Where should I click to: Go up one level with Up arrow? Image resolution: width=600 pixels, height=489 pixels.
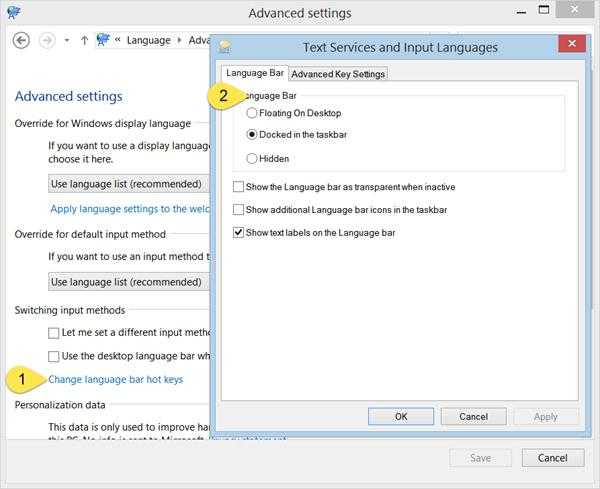click(x=84, y=40)
